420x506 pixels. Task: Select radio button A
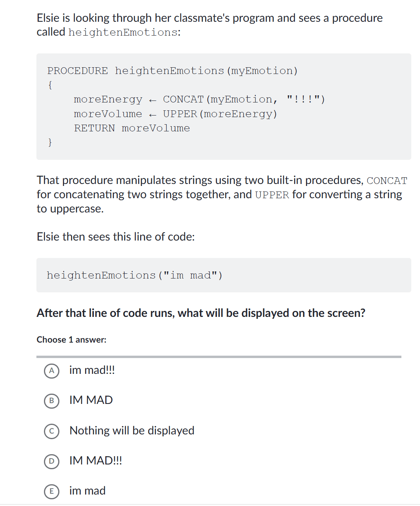pyautogui.click(x=51, y=371)
